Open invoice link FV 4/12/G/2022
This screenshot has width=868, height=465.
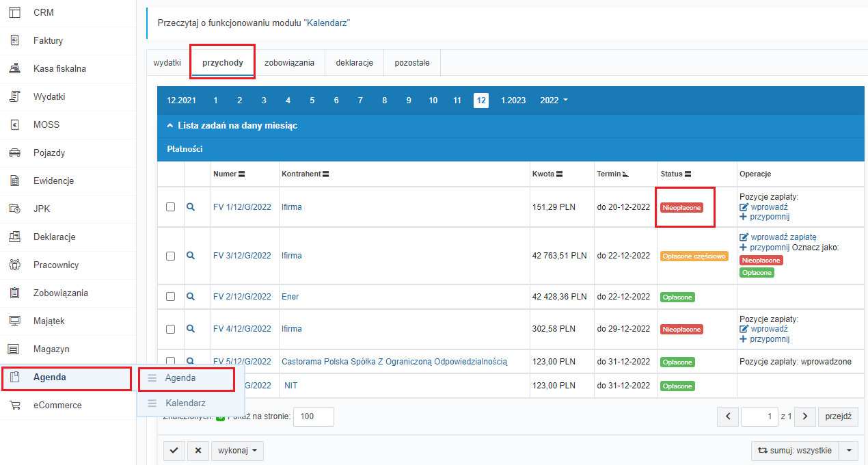(x=242, y=329)
